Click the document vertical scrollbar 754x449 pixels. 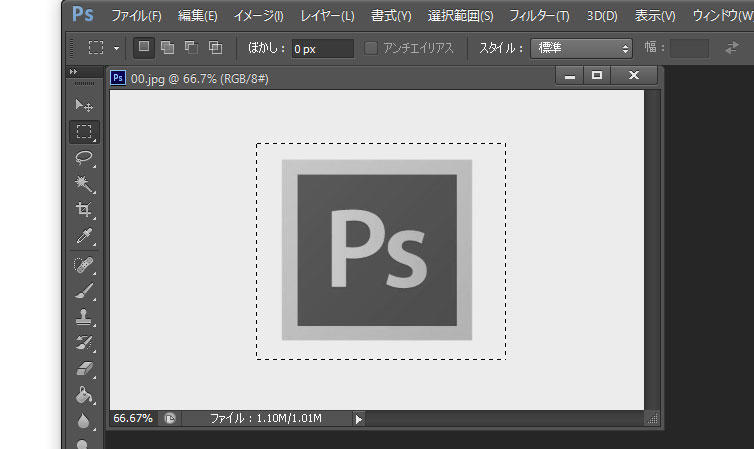(652, 250)
